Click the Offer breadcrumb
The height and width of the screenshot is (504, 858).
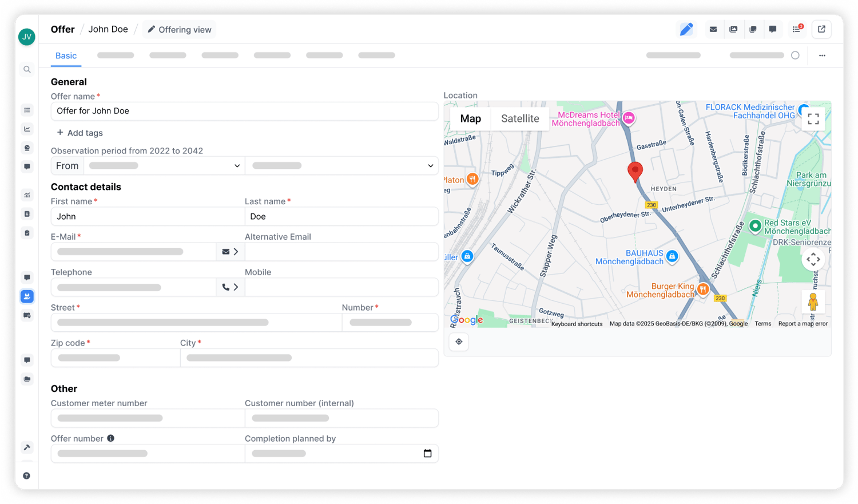click(x=63, y=29)
